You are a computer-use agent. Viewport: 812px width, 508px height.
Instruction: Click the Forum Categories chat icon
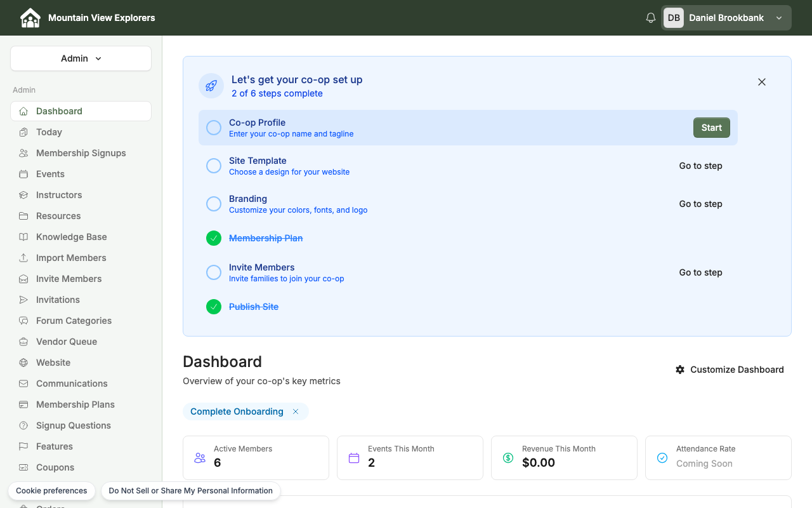click(23, 321)
